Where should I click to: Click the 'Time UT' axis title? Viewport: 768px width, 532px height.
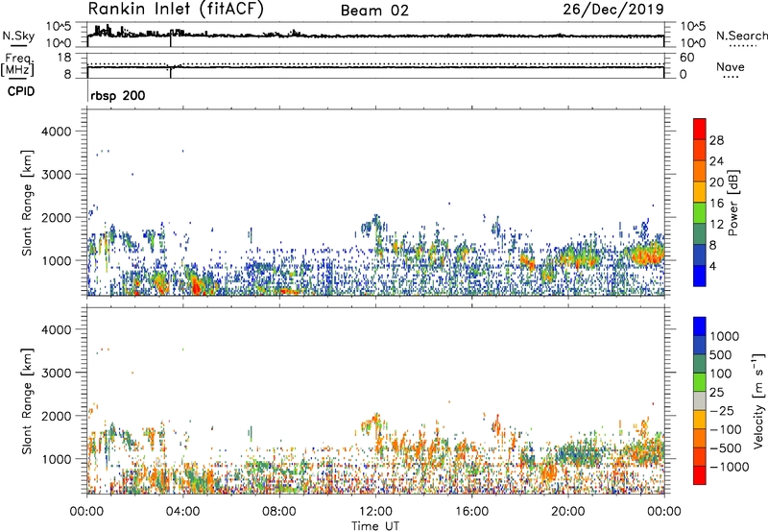[375, 526]
